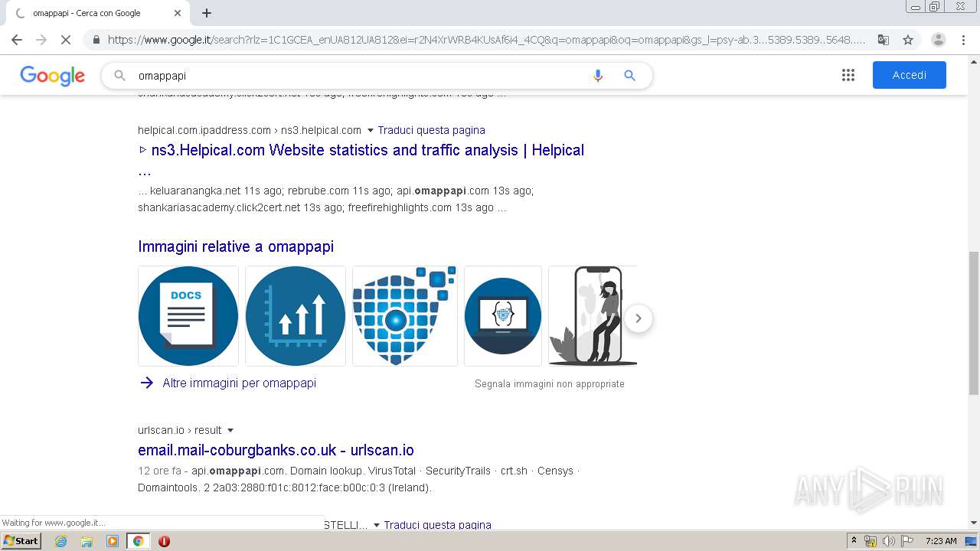This screenshot has height=551, width=980.
Task: Open Immagini relative a omappapi heading
Action: click(x=236, y=246)
